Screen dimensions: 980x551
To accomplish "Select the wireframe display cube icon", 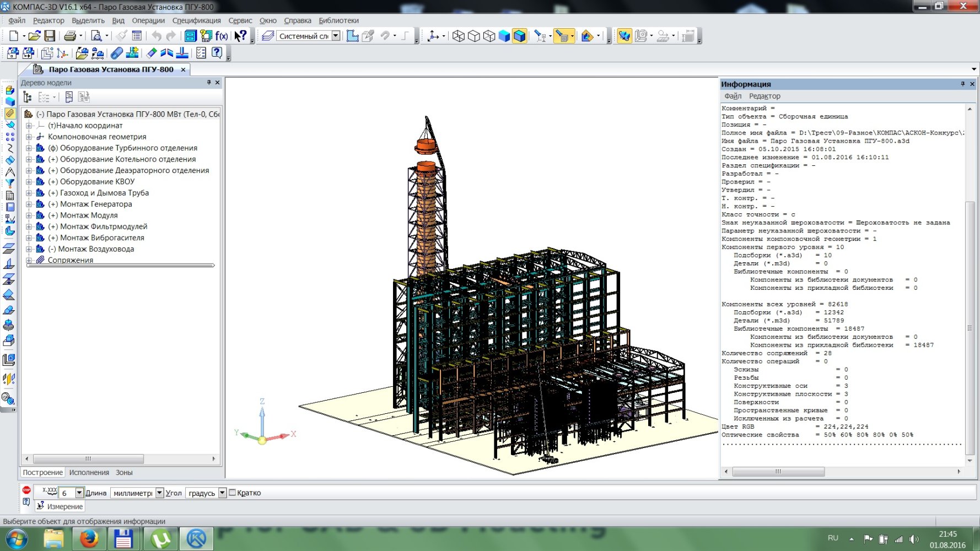I will 458,36.
